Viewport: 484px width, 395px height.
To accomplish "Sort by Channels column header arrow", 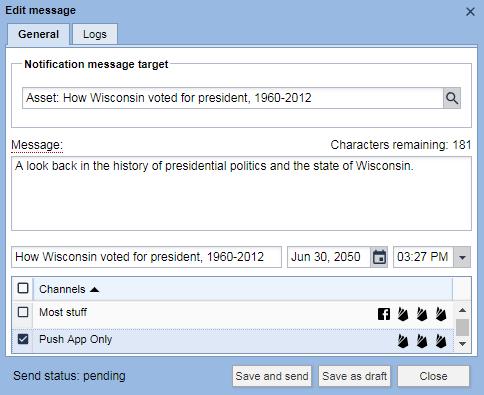I will [x=95, y=289].
